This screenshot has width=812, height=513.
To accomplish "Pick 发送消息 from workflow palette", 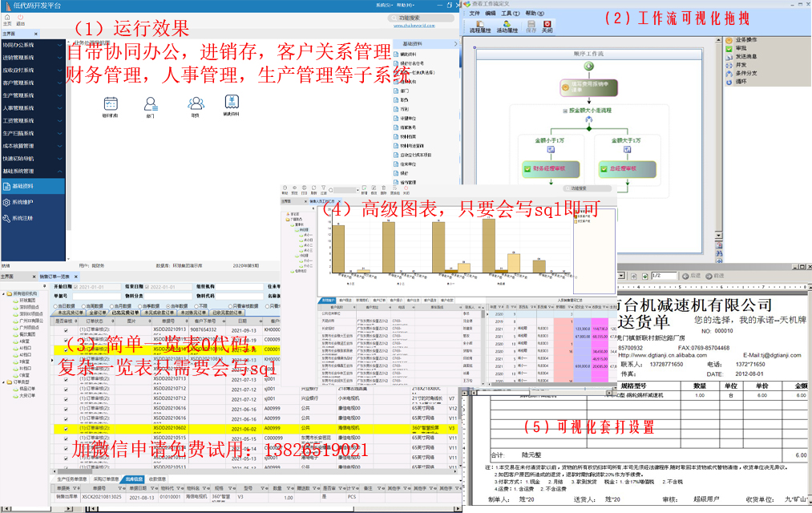I will (742, 56).
